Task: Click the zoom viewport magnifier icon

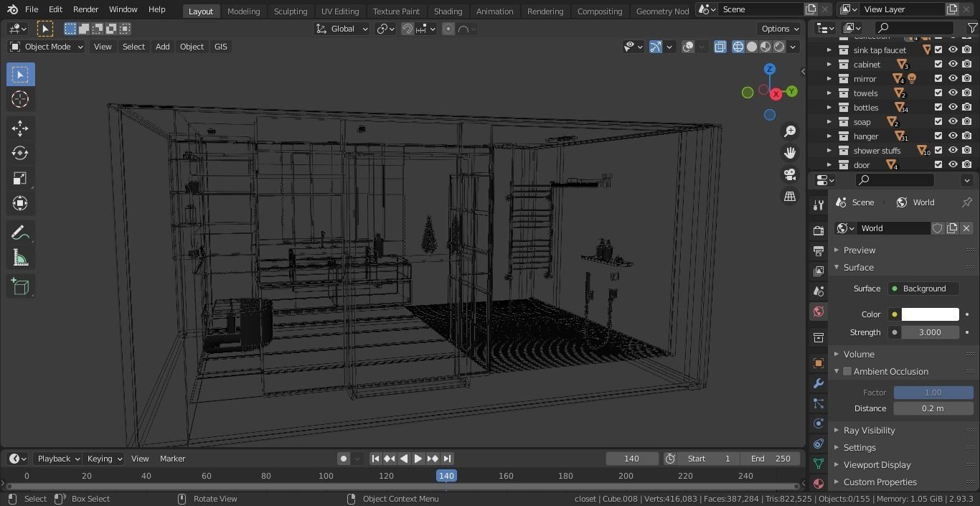Action: coord(790,131)
